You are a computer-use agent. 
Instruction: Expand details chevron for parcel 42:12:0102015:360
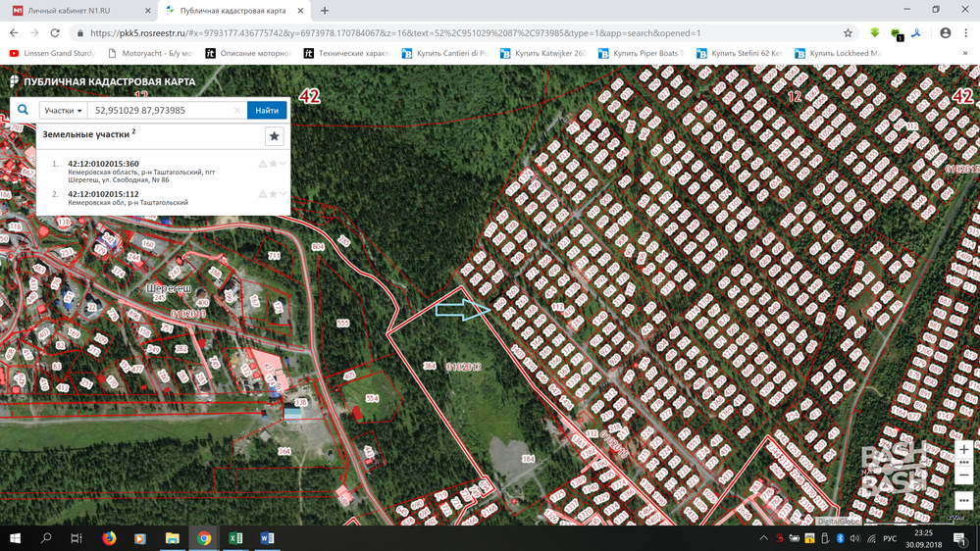(284, 164)
